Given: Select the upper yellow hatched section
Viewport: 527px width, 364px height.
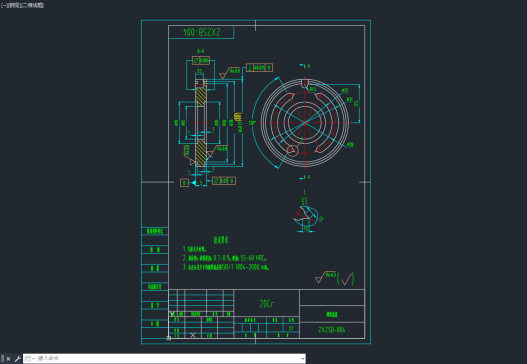Looking at the screenshot, I should click(x=201, y=96).
